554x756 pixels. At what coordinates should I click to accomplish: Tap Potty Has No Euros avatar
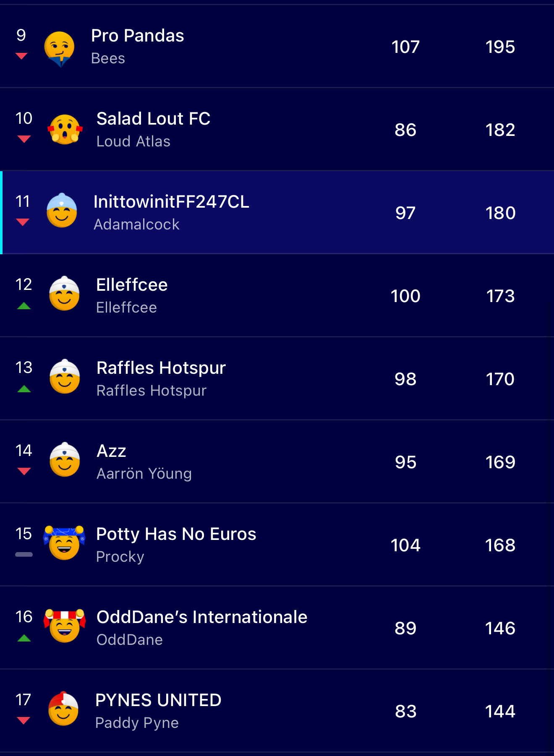pos(64,543)
